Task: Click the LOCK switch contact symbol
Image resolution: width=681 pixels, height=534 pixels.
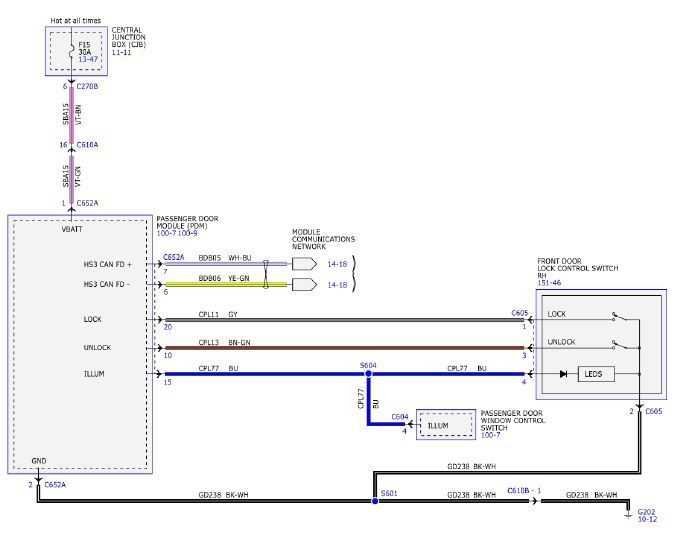Action: tap(620, 316)
